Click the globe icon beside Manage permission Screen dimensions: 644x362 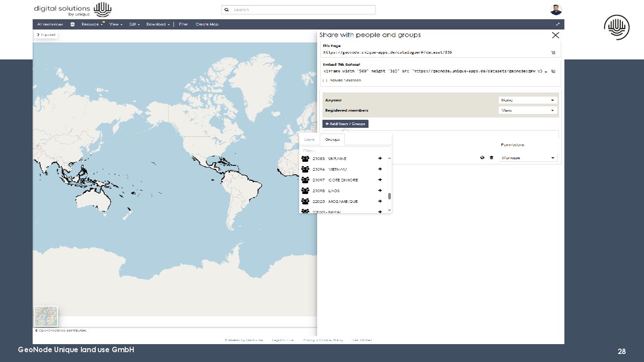[482, 158]
